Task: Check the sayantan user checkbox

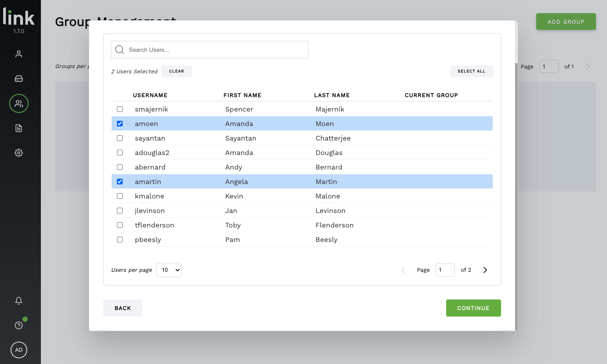Action: click(x=120, y=138)
